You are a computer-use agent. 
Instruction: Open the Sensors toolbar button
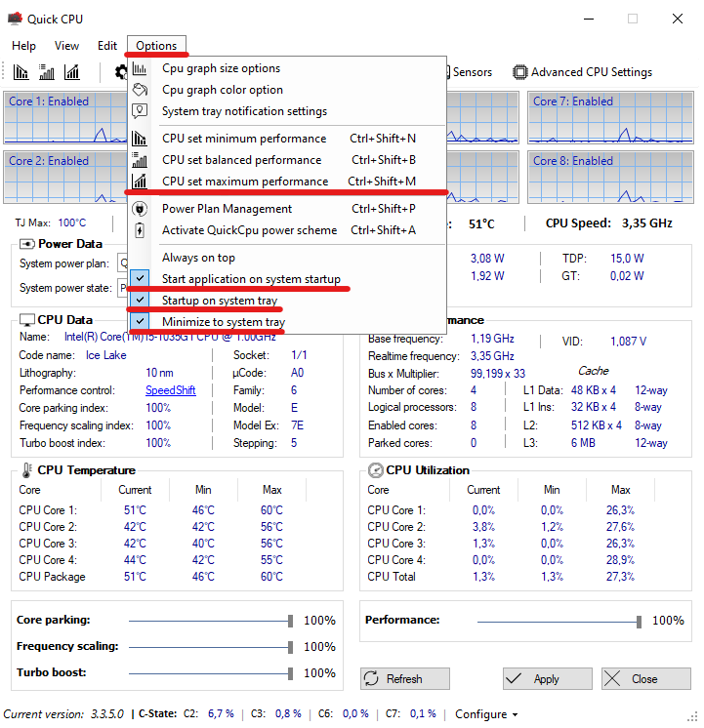point(470,72)
